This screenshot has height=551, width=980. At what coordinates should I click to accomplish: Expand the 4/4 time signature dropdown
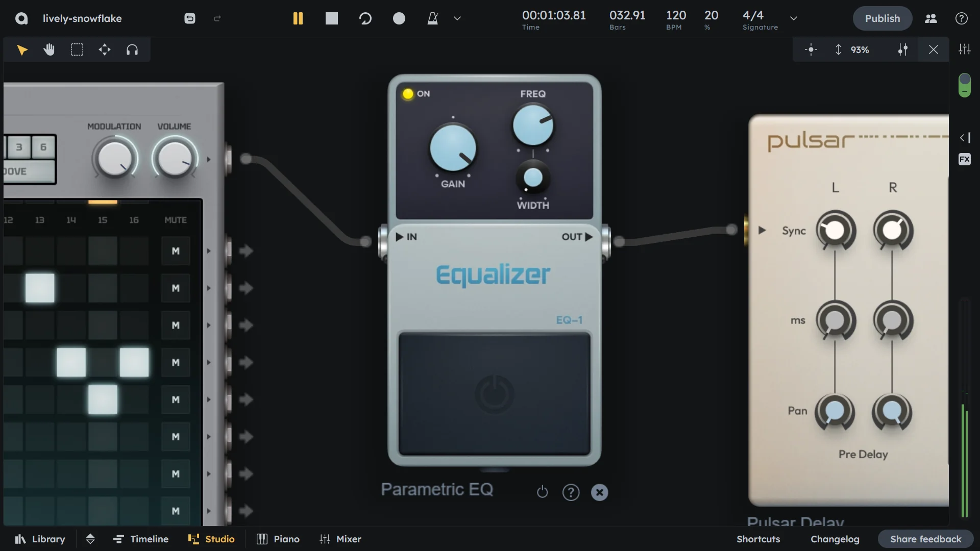(x=794, y=18)
